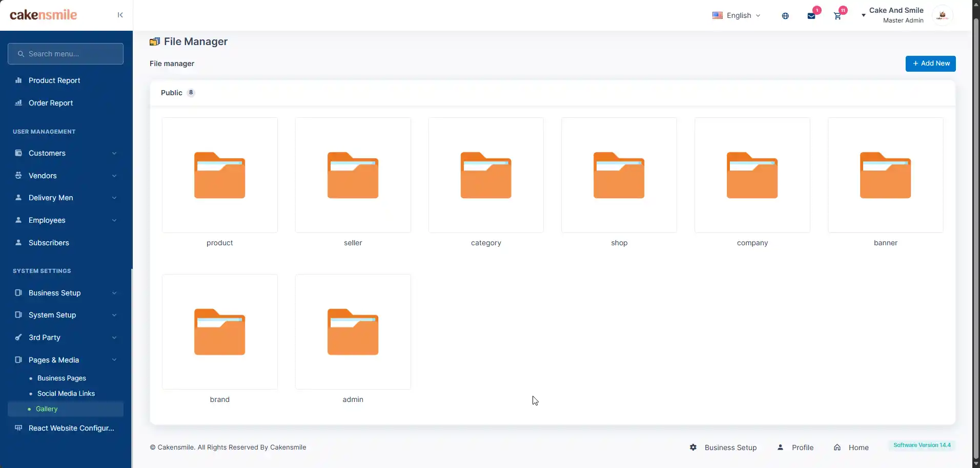Screen dimensions: 980x468
Task: Open the shopping cart icon
Action: 838,16
